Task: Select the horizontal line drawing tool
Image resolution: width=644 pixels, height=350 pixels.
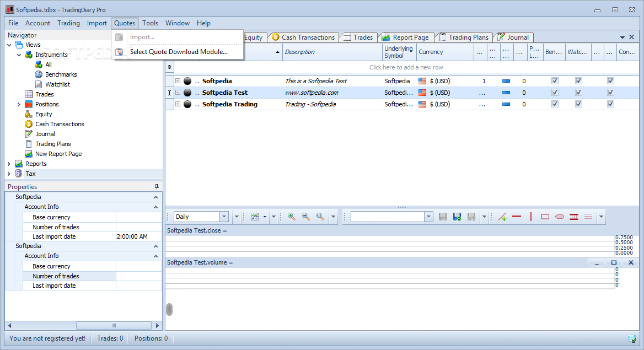Action: (517, 217)
